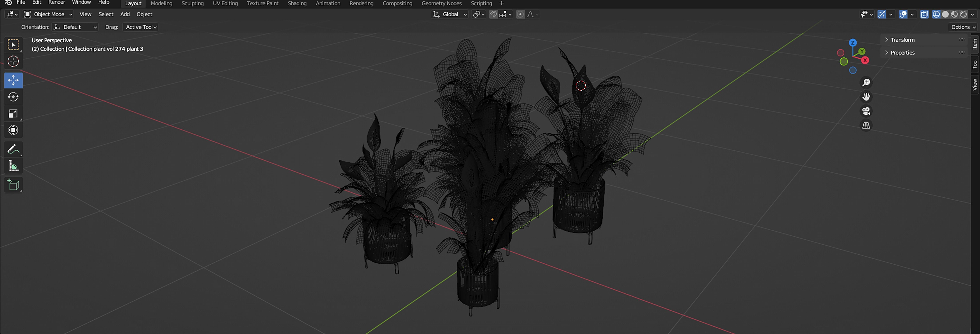Toggle X-Ray mode

point(925,14)
